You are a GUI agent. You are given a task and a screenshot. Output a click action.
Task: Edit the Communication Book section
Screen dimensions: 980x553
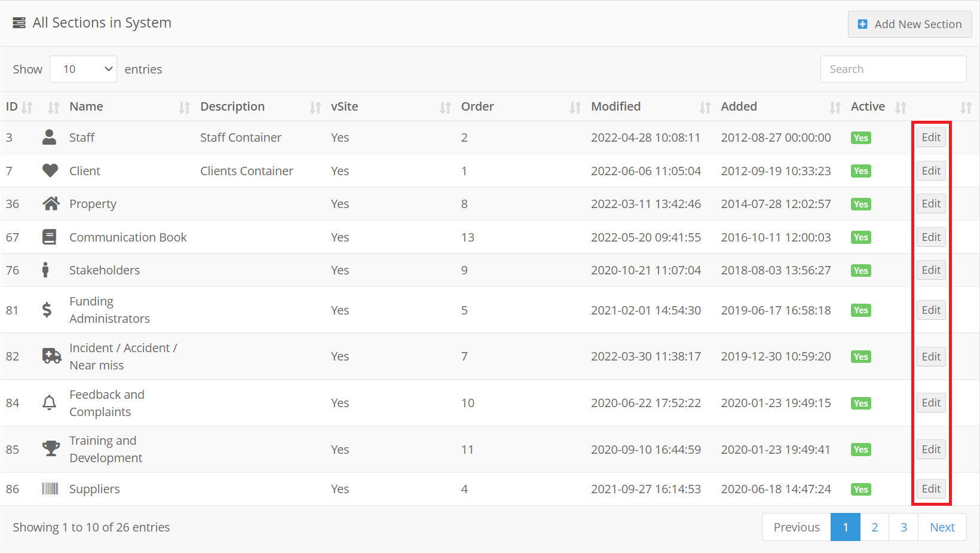[931, 237]
